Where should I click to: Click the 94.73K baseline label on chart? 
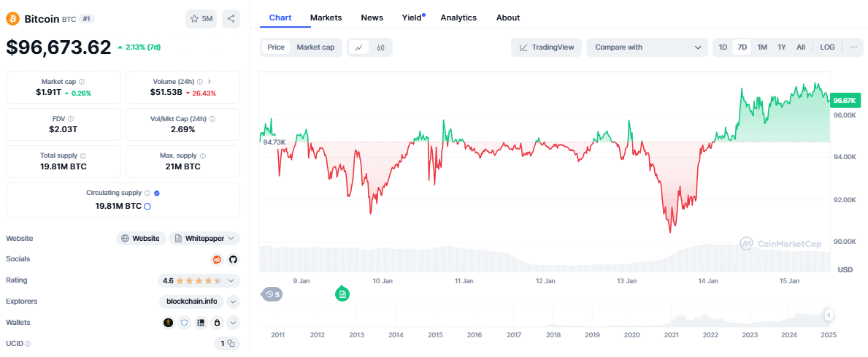(274, 142)
